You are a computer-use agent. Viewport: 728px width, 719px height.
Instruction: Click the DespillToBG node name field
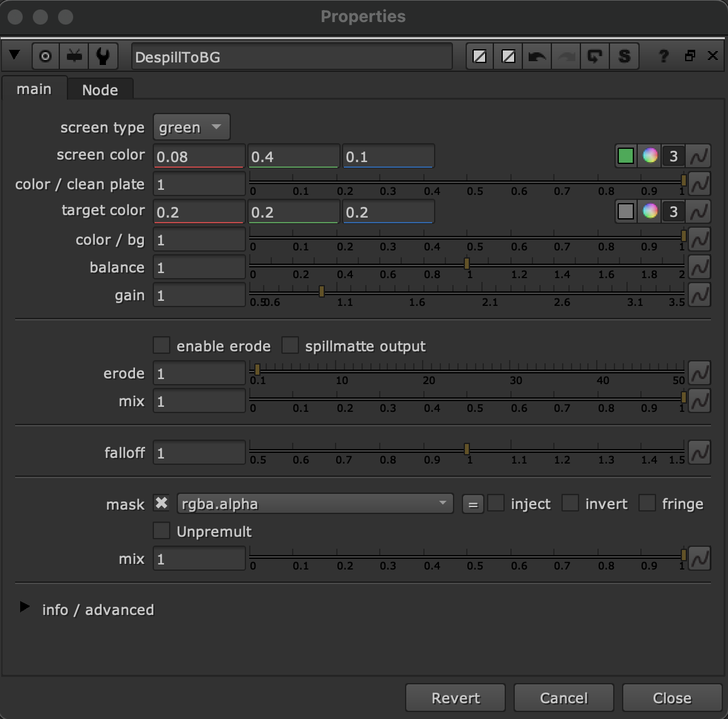click(x=291, y=57)
